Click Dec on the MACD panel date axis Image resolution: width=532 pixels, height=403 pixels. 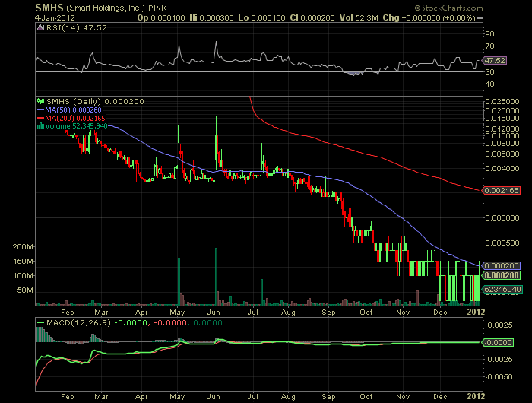[440, 397]
